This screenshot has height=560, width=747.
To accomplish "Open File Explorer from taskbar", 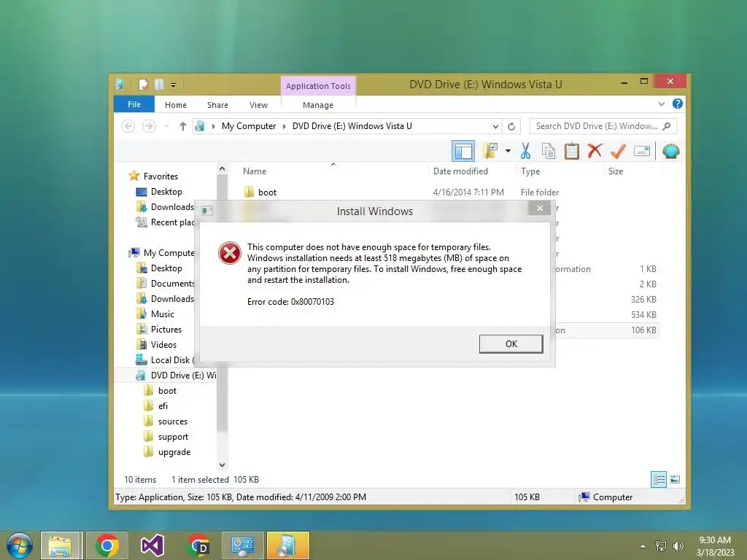I will click(61, 545).
